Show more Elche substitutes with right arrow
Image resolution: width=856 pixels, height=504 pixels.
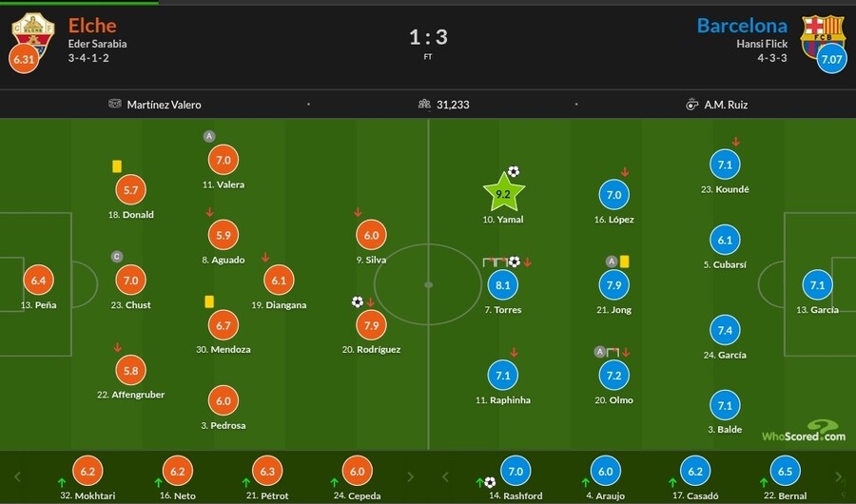pos(411,476)
